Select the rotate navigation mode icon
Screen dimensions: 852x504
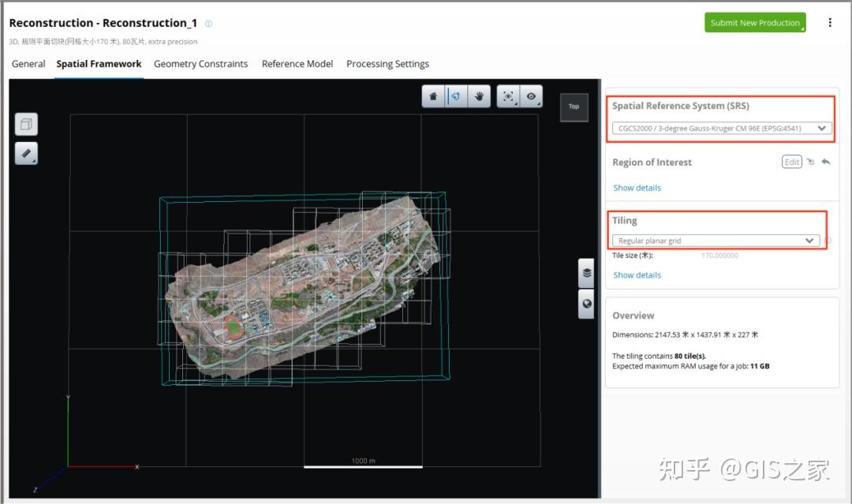pyautogui.click(x=456, y=96)
